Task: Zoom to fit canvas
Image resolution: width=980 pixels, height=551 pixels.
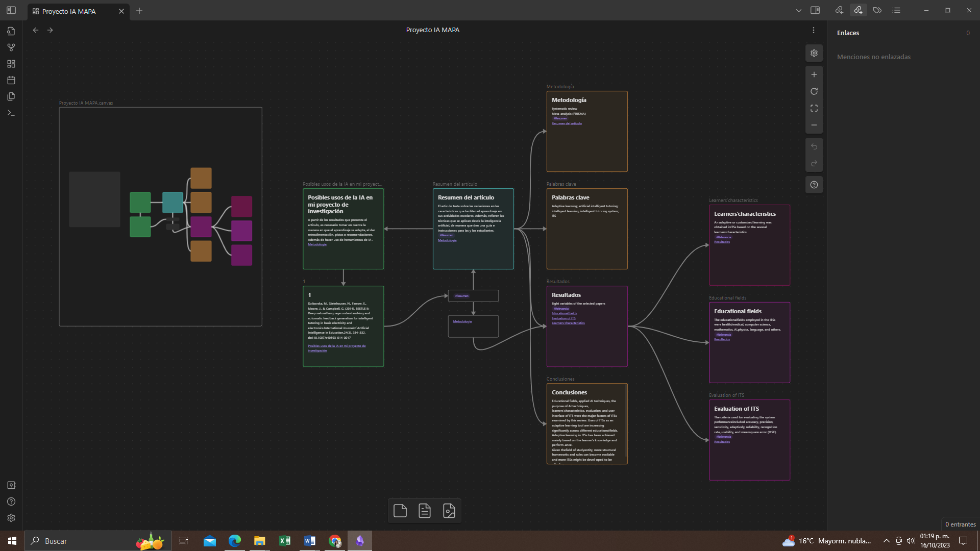Action: pos(814,108)
